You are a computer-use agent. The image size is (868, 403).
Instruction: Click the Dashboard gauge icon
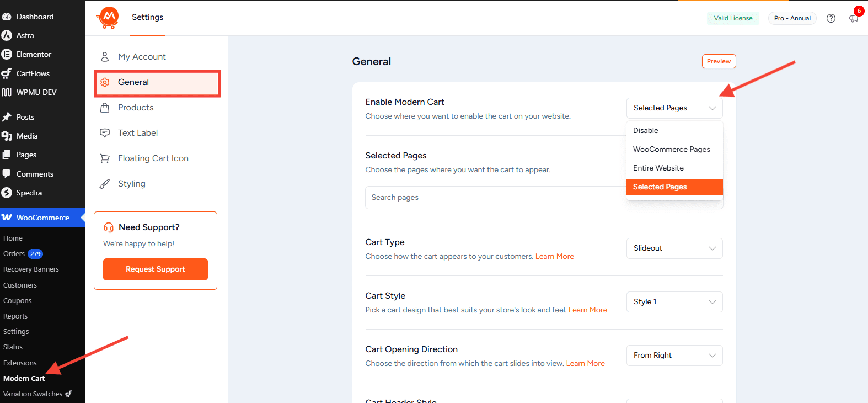point(7,17)
